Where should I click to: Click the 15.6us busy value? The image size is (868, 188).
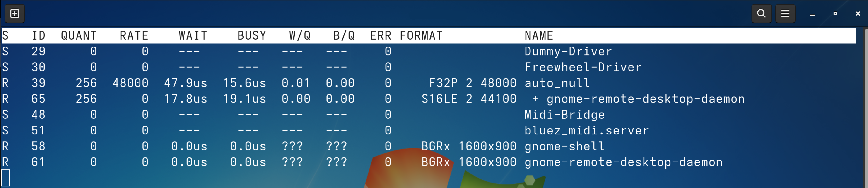point(245,83)
